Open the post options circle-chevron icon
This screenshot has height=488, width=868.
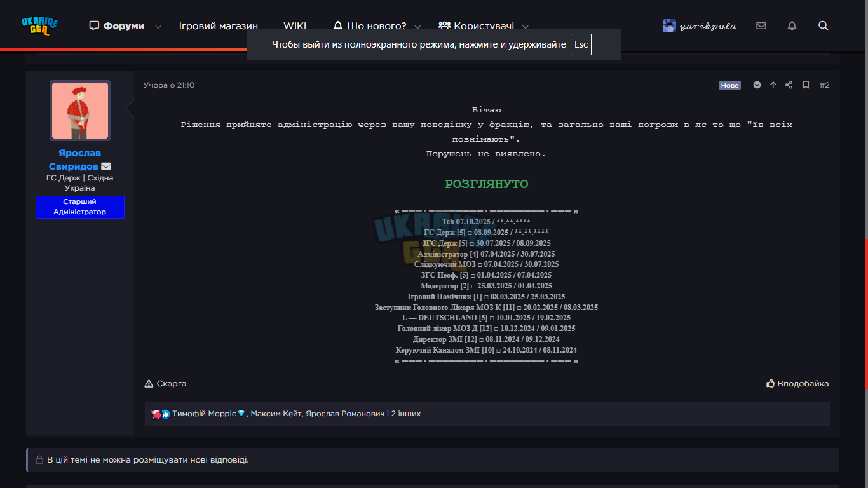point(757,85)
